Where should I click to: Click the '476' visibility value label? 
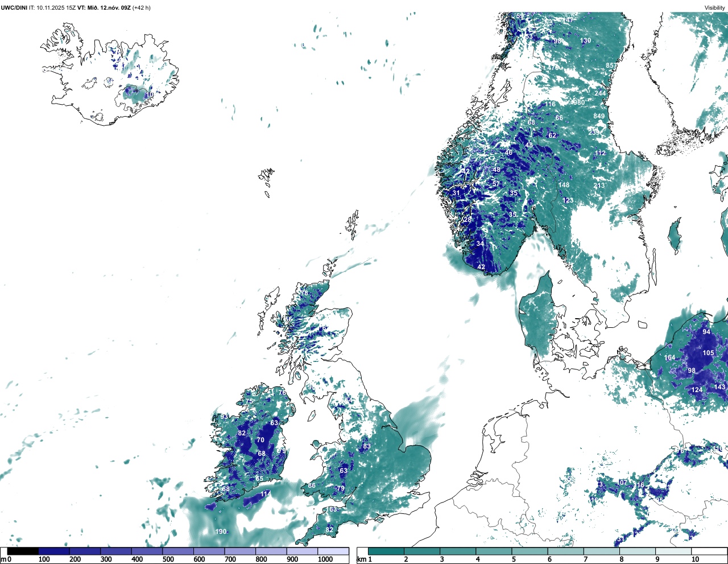553,67
